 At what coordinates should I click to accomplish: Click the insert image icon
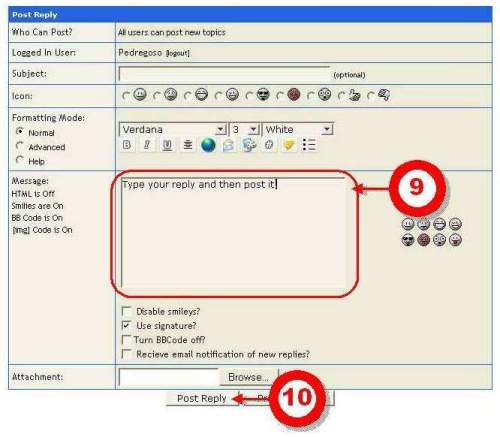[x=249, y=145]
